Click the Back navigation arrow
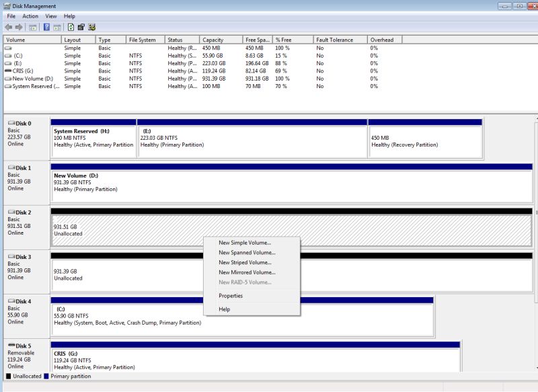The image size is (538, 392). pos(8,28)
